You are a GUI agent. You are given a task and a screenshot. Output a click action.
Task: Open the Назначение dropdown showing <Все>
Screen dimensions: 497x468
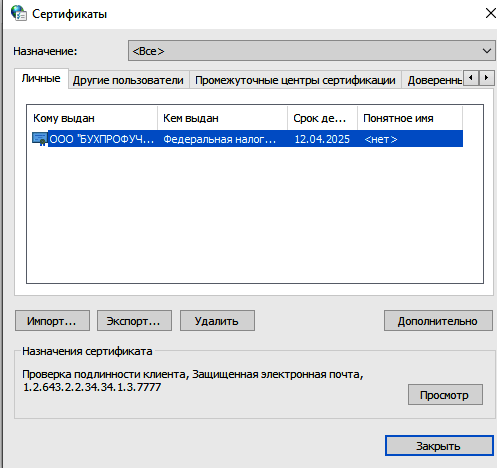pyautogui.click(x=311, y=51)
